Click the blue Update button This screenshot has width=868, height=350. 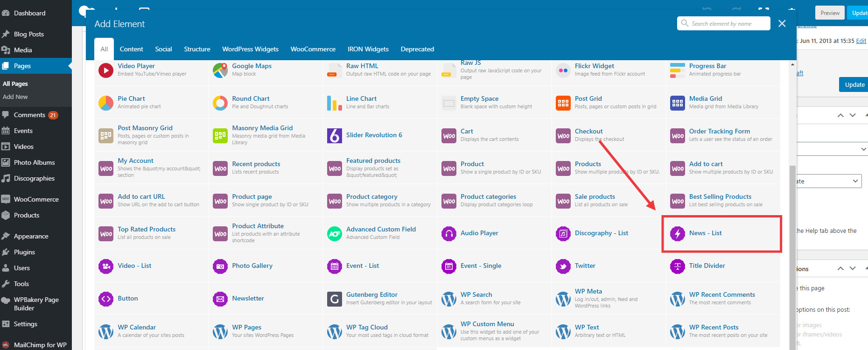click(854, 84)
